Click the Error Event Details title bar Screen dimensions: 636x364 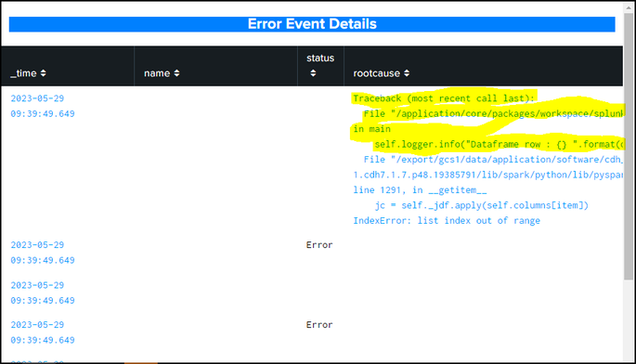(x=312, y=24)
